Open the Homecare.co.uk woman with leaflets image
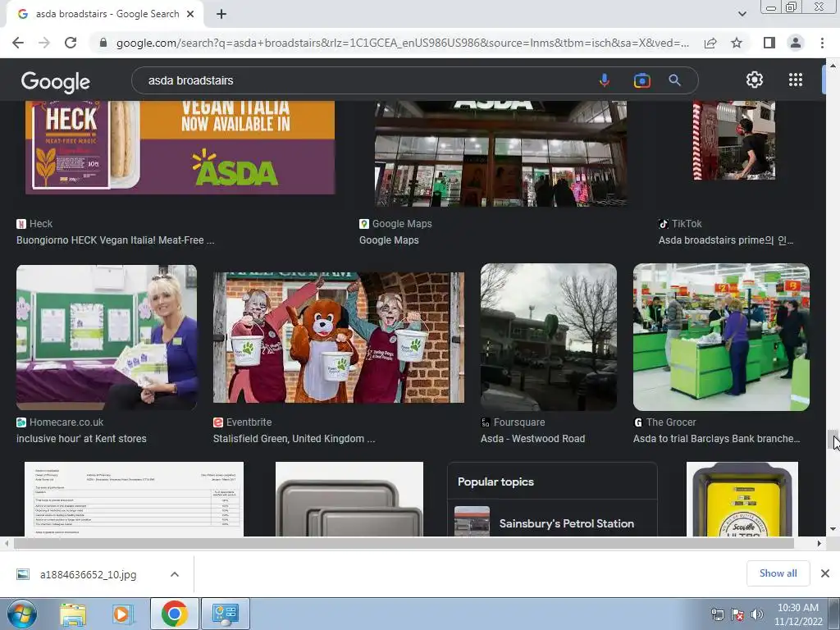 107,337
